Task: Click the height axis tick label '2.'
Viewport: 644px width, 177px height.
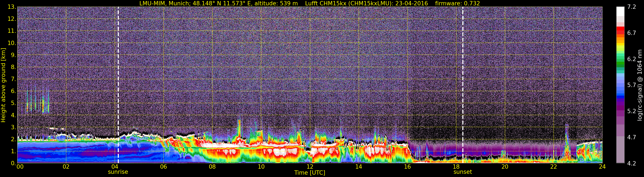Action: click(13, 139)
